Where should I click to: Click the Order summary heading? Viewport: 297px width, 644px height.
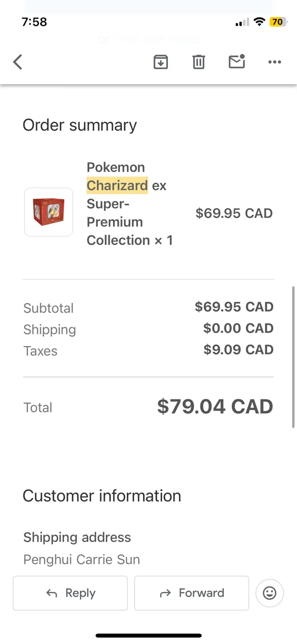point(79,125)
